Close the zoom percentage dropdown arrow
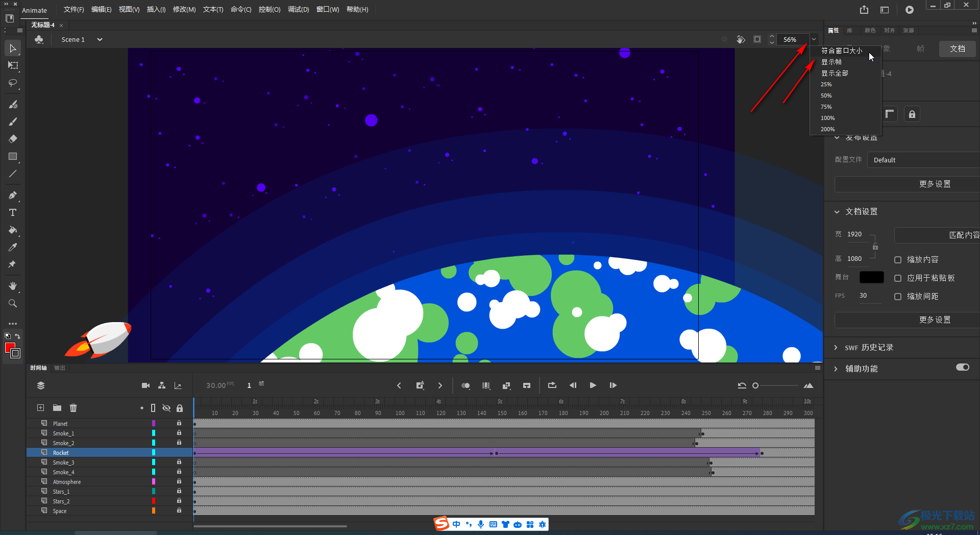Screen dimensions: 980x535 [x=814, y=39]
